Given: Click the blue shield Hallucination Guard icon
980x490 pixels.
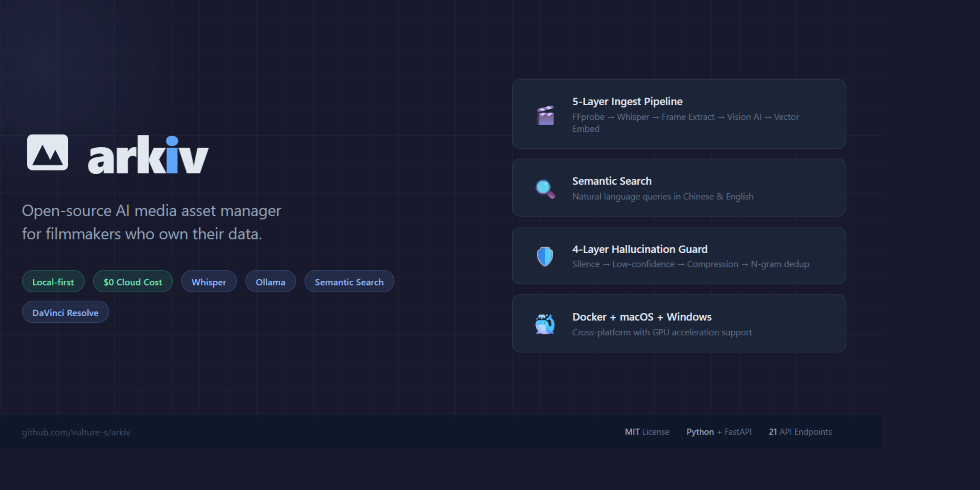Looking at the screenshot, I should pyautogui.click(x=545, y=256).
